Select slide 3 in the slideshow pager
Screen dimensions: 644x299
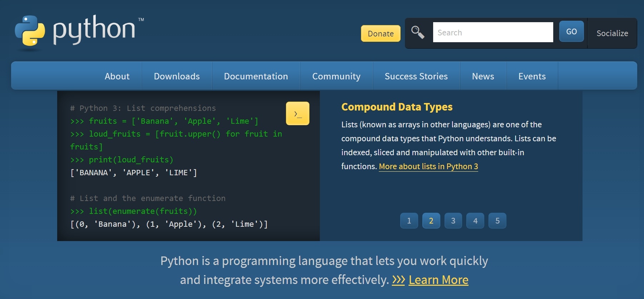pyautogui.click(x=453, y=221)
